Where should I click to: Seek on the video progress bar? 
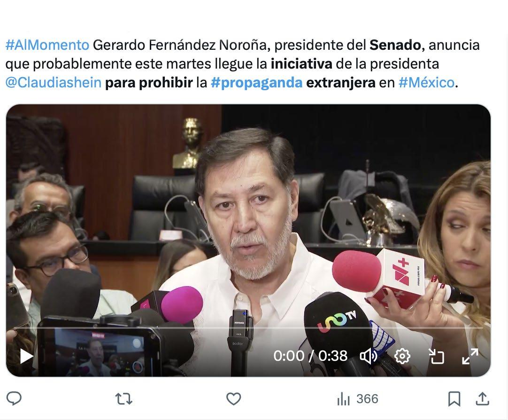248,328
